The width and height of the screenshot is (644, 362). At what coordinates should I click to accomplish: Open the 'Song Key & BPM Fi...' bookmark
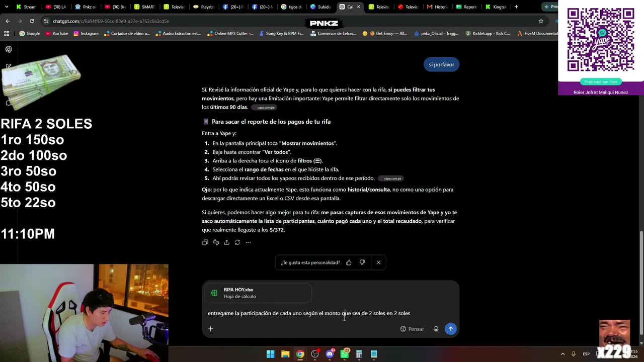click(x=281, y=34)
